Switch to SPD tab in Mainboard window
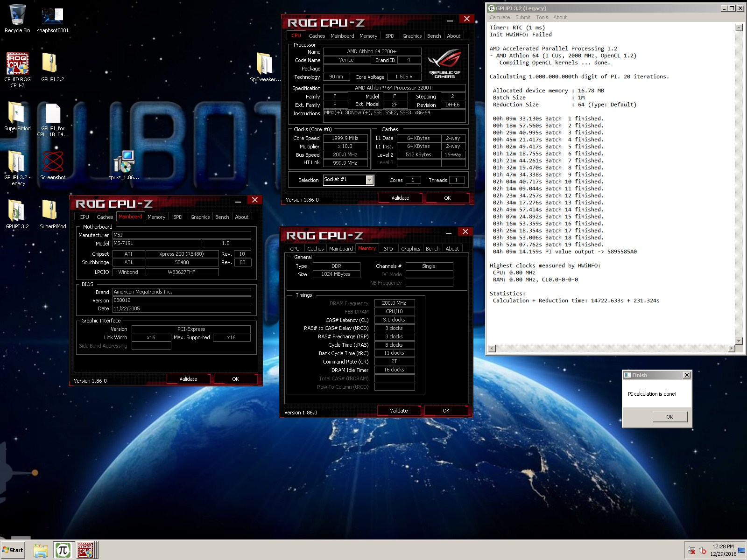This screenshot has width=747, height=560. [178, 217]
